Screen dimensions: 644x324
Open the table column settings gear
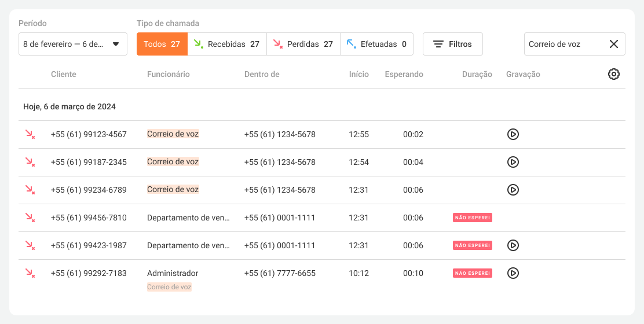pyautogui.click(x=613, y=74)
